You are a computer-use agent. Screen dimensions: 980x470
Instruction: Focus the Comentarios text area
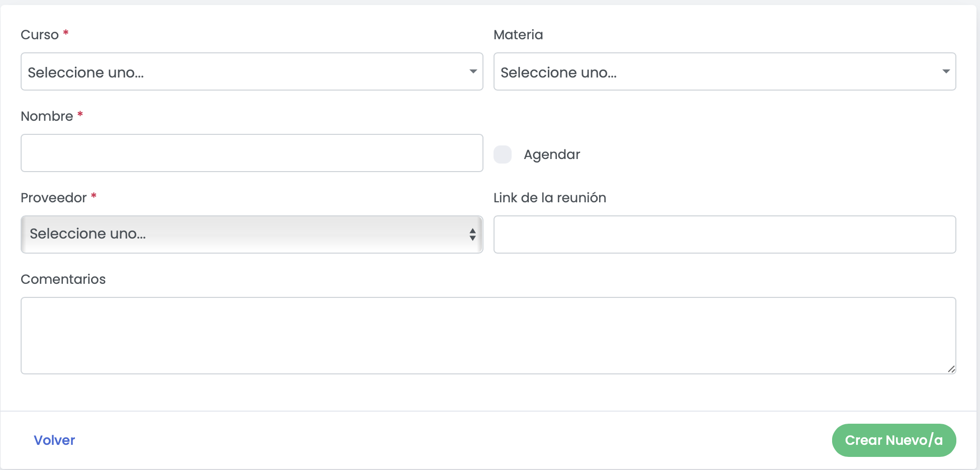click(488, 335)
